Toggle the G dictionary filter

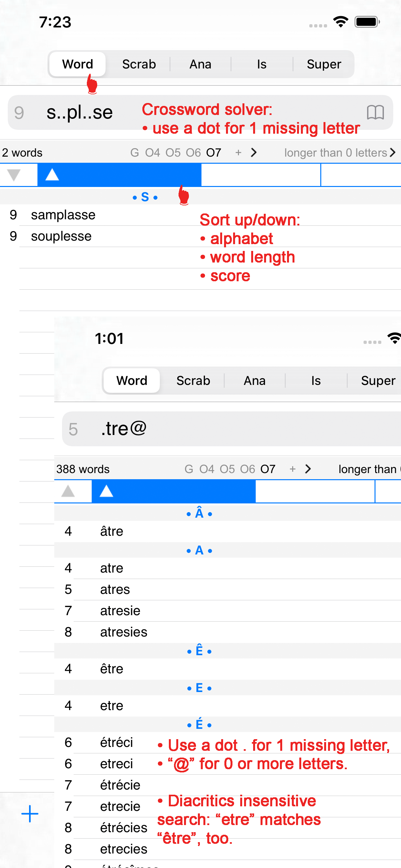[134, 153]
